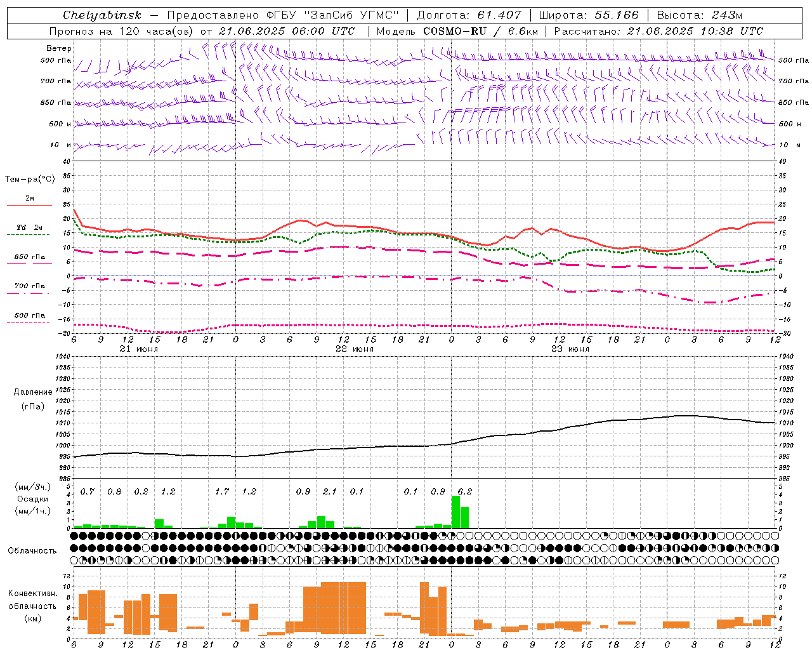Viewport: 812px width, 650px height.
Task: Click the 'Осадки' precipitation label
Action: (33, 499)
